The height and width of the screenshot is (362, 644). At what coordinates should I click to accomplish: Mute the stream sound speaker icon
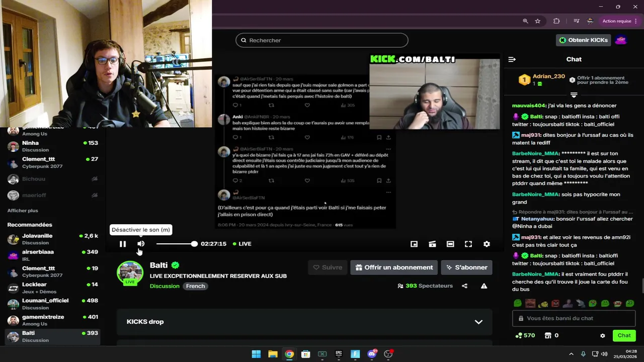[141, 244]
